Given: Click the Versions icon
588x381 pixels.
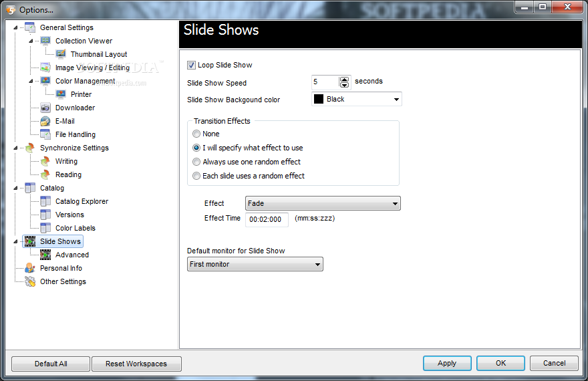Looking at the screenshot, I should [45, 215].
